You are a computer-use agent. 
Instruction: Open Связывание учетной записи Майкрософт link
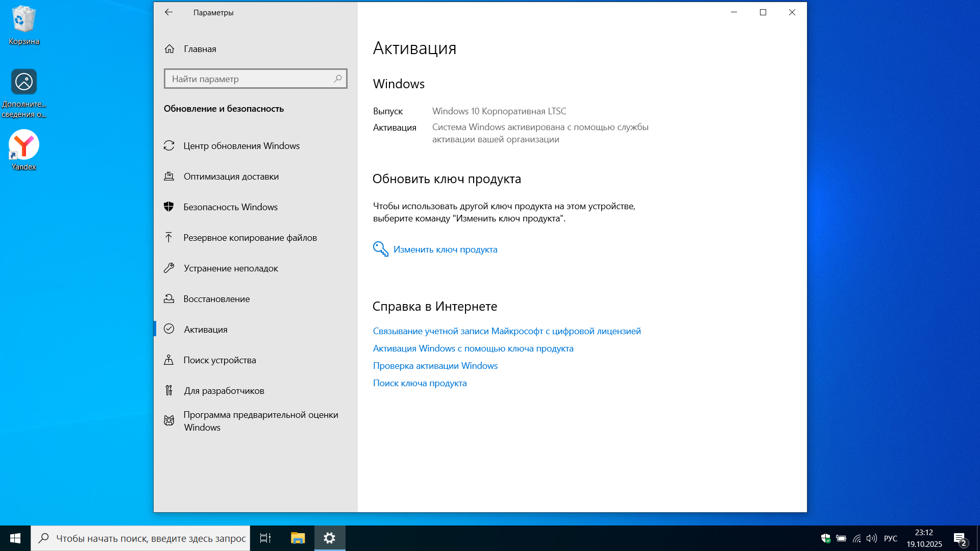coord(506,331)
